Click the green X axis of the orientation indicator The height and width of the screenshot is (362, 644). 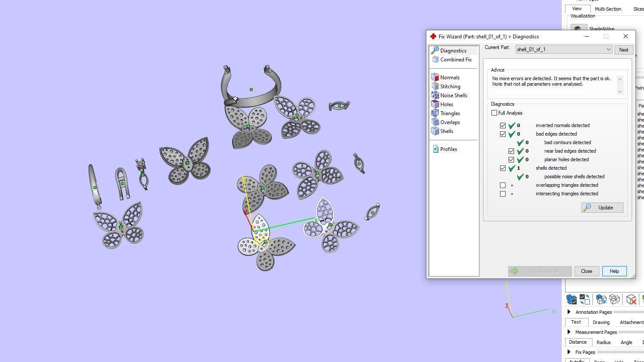(530, 313)
